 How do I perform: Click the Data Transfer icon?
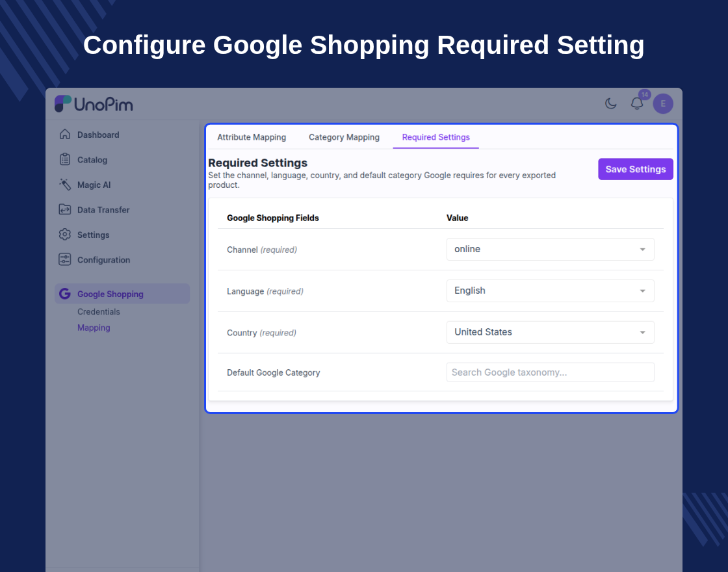[65, 209]
